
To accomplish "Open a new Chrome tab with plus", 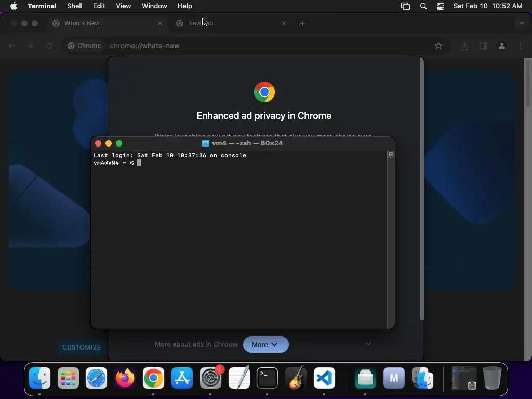I will pyautogui.click(x=302, y=23).
